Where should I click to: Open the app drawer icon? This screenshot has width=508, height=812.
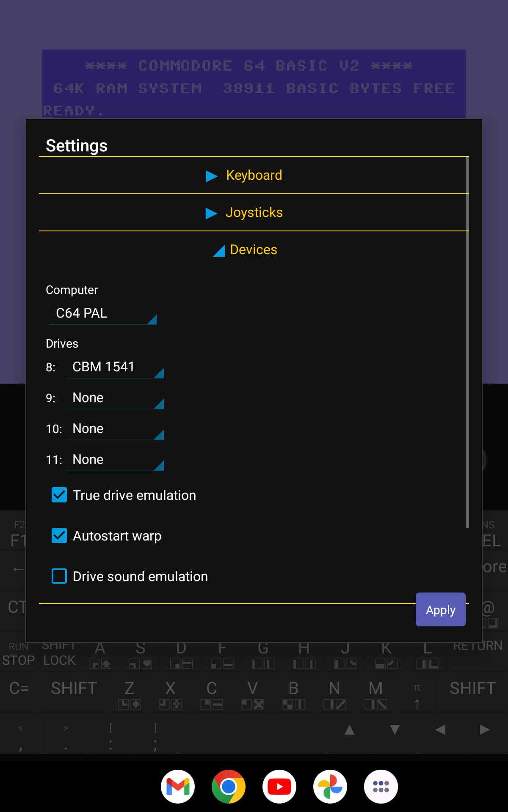[381, 787]
